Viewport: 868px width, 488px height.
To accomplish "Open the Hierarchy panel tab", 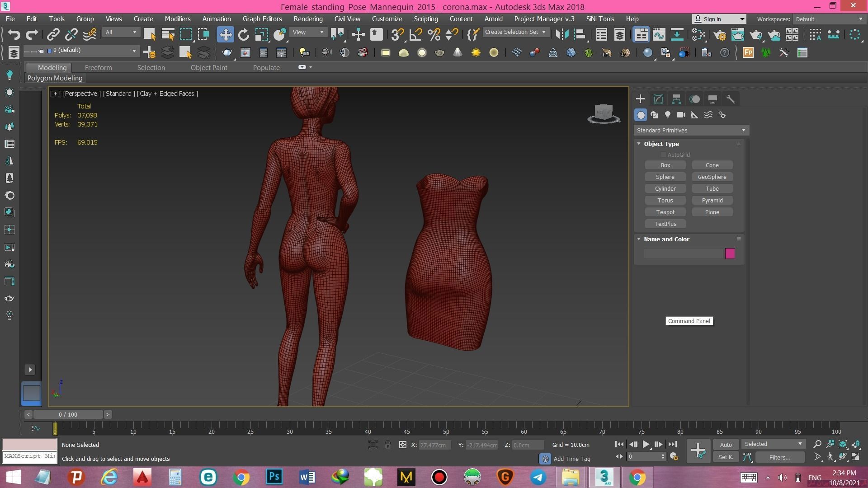I will [x=676, y=99].
